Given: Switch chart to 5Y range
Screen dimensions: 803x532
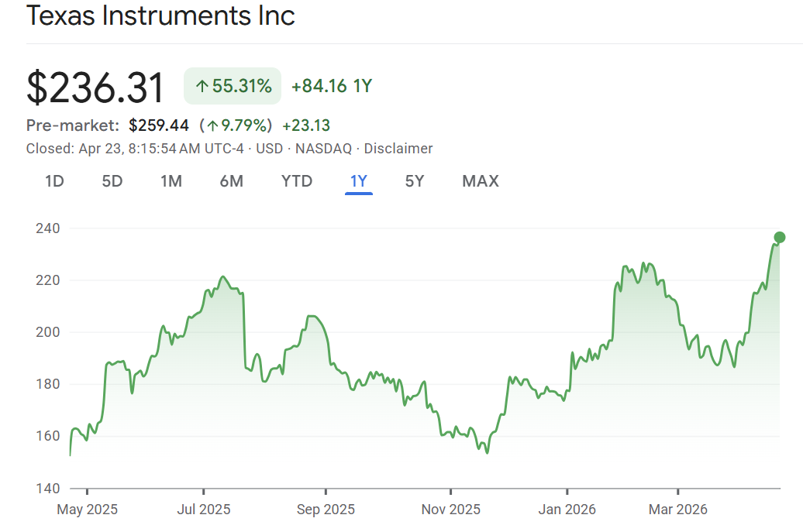Looking at the screenshot, I should click(415, 181).
